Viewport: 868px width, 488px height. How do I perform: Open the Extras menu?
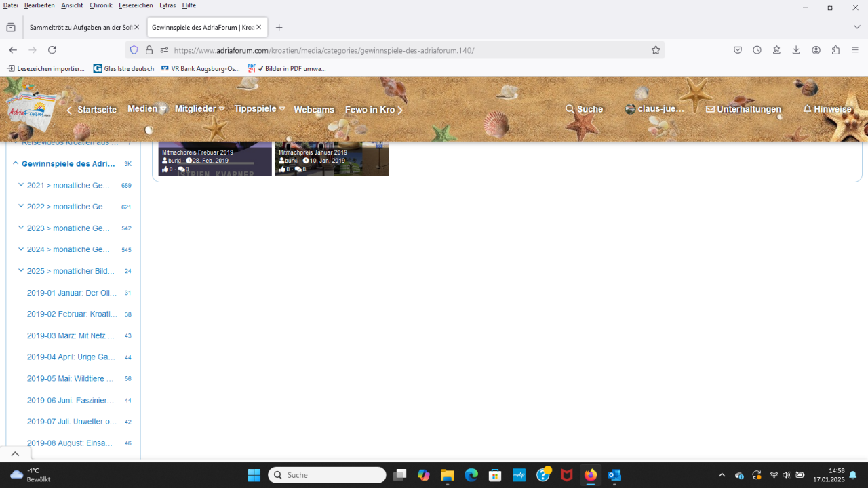(167, 5)
